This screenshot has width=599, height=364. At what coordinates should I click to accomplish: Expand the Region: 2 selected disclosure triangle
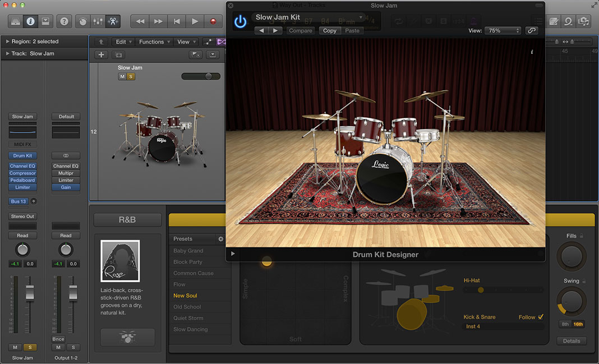[x=7, y=42]
